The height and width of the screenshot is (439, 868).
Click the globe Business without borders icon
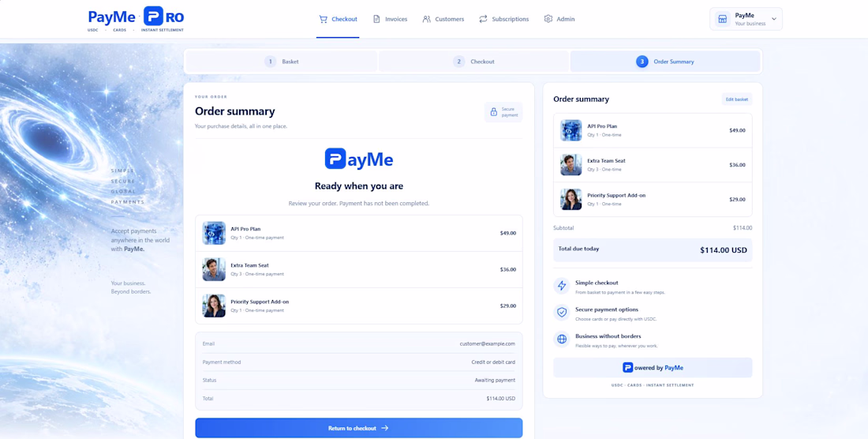tap(562, 340)
